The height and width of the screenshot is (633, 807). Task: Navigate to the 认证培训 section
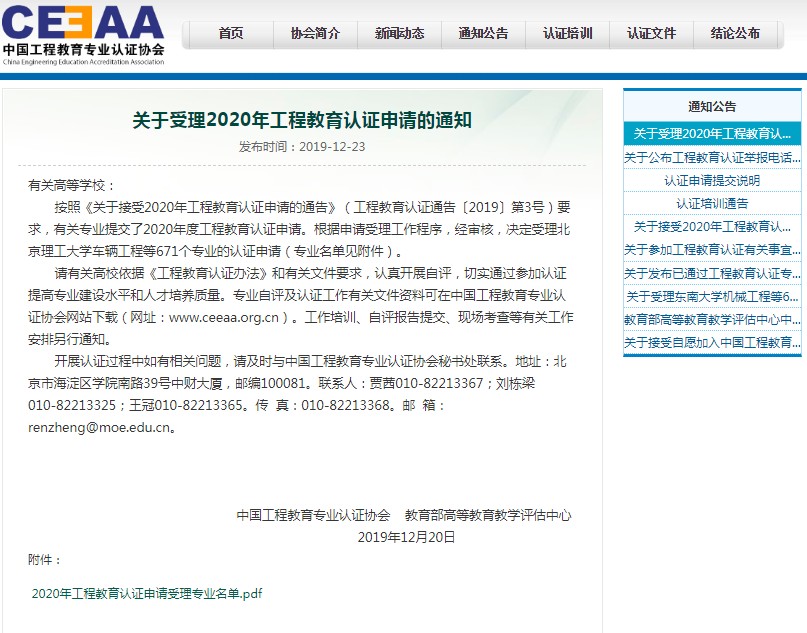point(567,33)
